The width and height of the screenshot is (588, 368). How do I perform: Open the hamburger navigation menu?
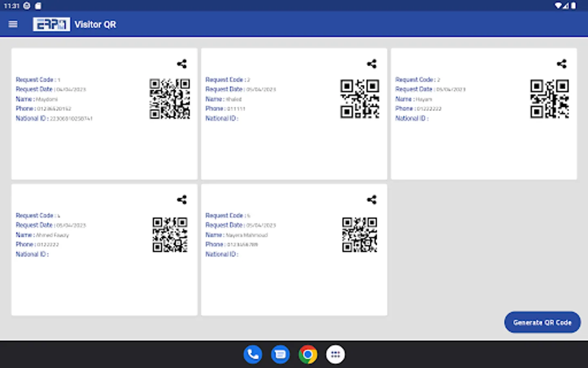[13, 24]
